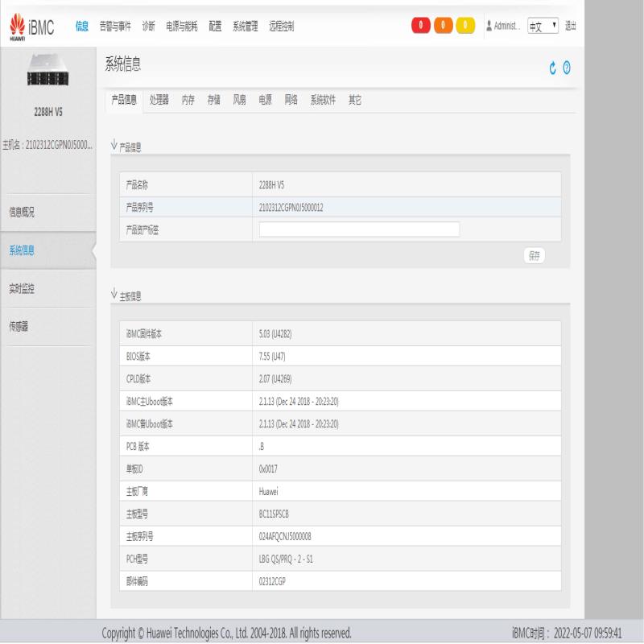644x644 pixels.
Task: Open the 告警与事件 menu
Action: [115, 27]
